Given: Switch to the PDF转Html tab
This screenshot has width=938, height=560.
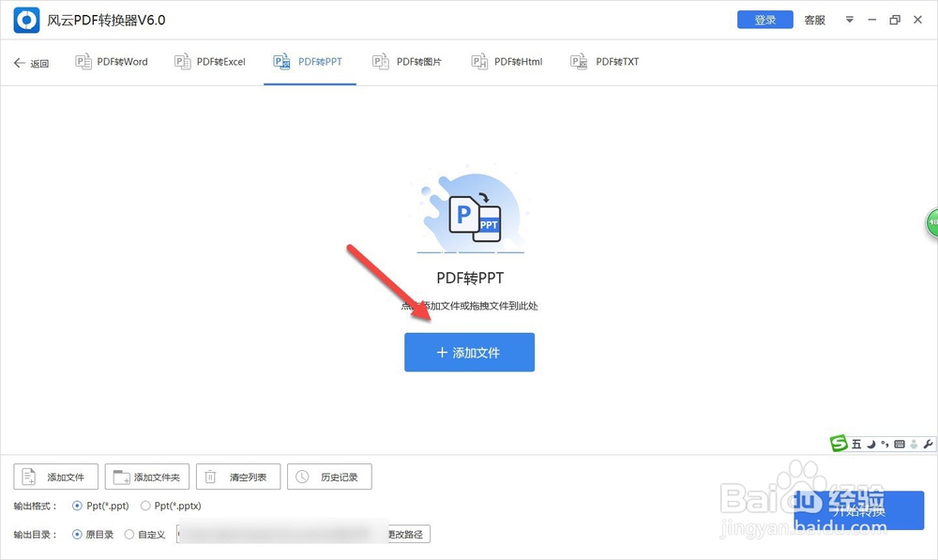Looking at the screenshot, I should pos(507,62).
